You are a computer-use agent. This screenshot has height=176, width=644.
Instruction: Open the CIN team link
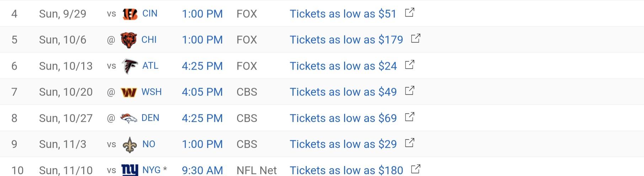[x=150, y=13]
